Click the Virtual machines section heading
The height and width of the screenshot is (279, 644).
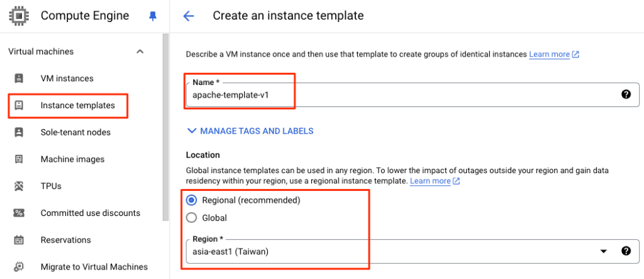coord(41,52)
